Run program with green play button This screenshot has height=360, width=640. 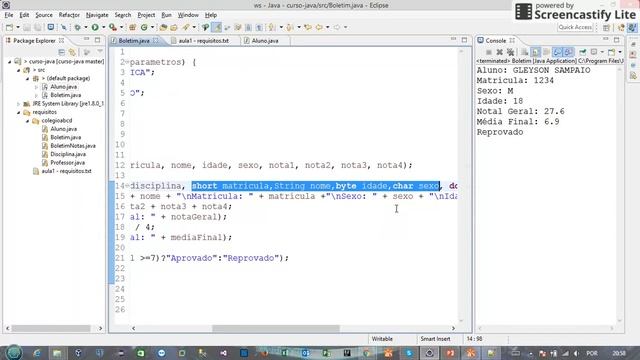(x=95, y=27)
